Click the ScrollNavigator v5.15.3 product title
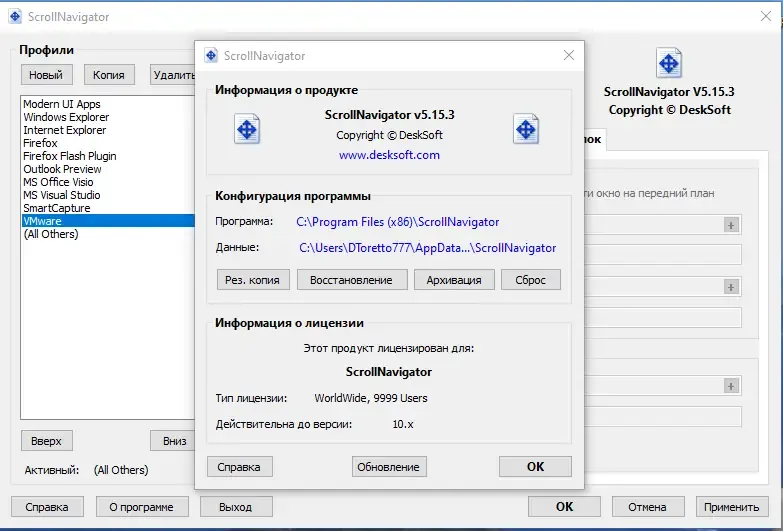 coord(390,114)
